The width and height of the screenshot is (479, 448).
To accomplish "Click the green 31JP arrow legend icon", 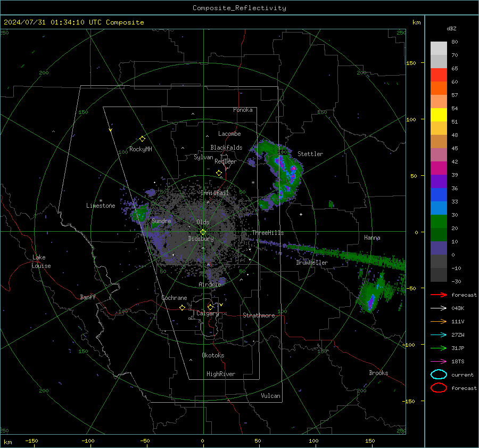I will pos(439,348).
